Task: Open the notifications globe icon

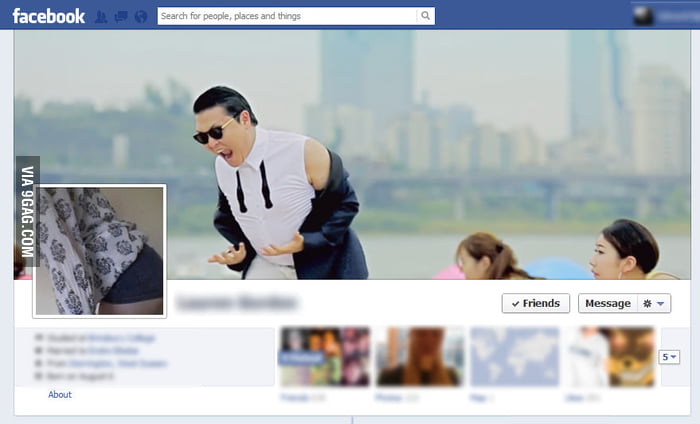Action: click(x=140, y=16)
